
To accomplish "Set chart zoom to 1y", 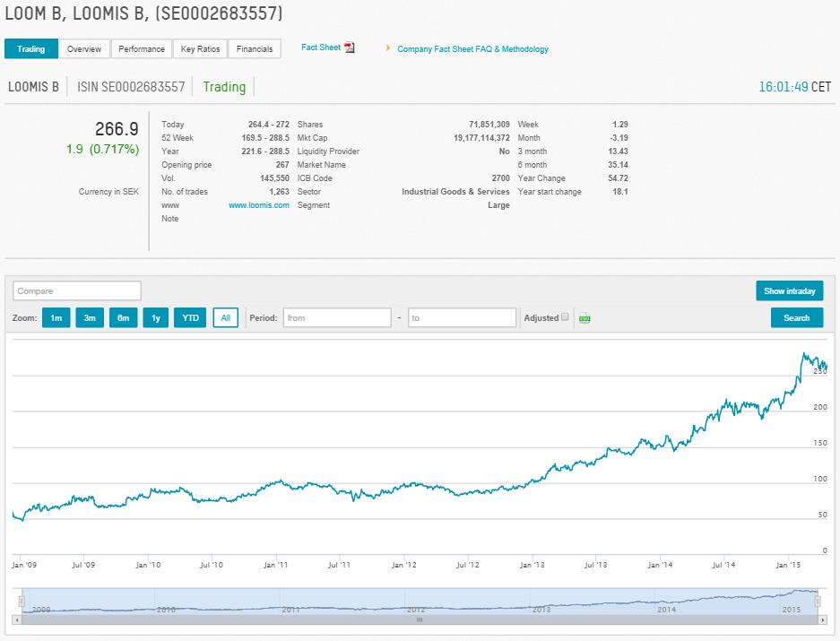I will (156, 318).
